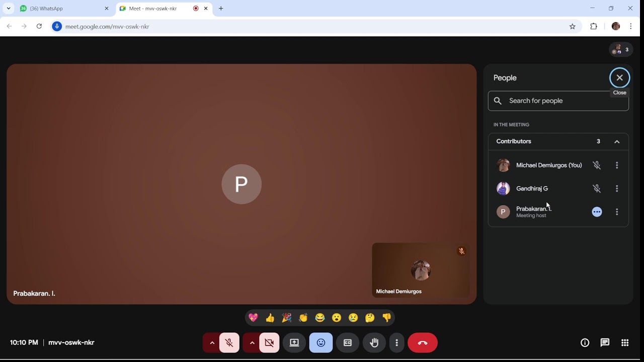Send the laughing face reaction

pos(320,318)
